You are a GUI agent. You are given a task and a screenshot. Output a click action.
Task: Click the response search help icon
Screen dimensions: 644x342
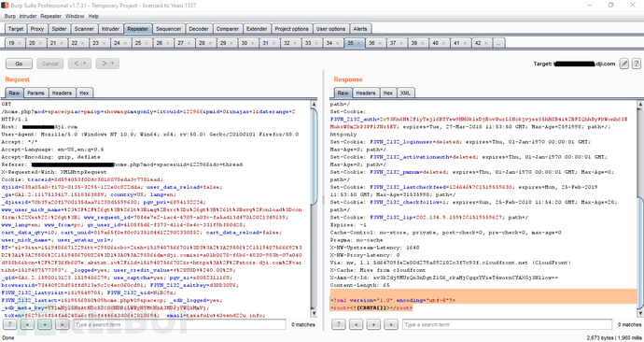click(x=339, y=324)
